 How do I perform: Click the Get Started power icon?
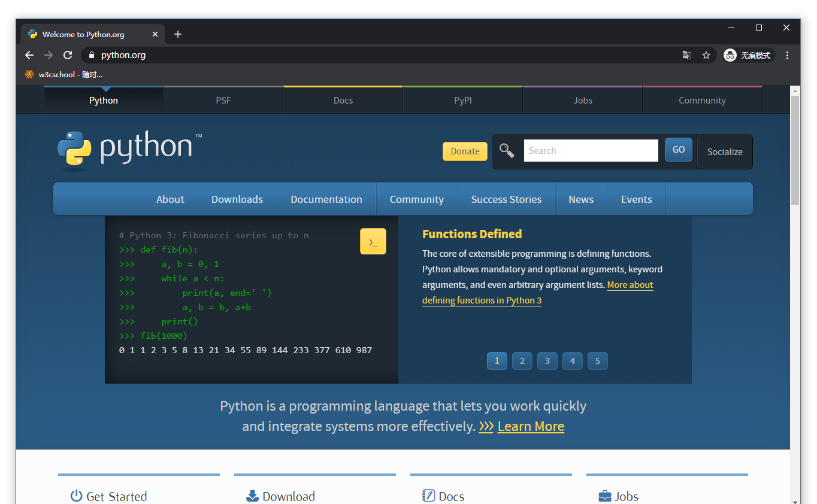coord(76,496)
